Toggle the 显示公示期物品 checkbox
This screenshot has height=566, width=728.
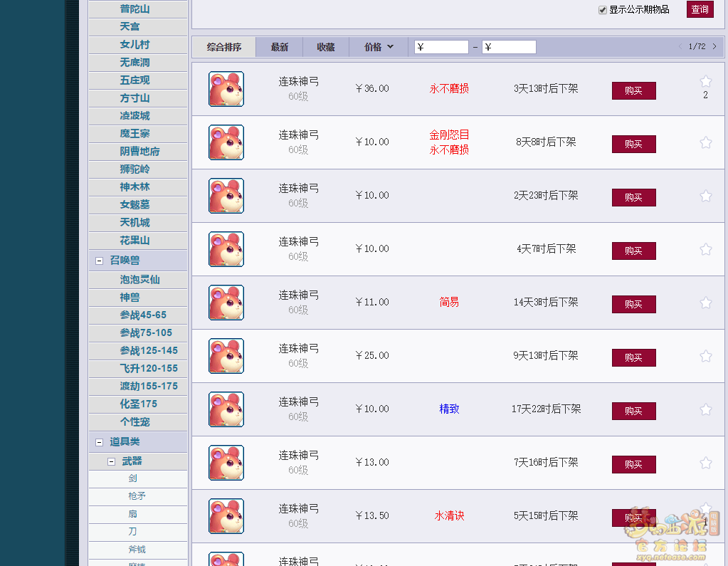[603, 10]
